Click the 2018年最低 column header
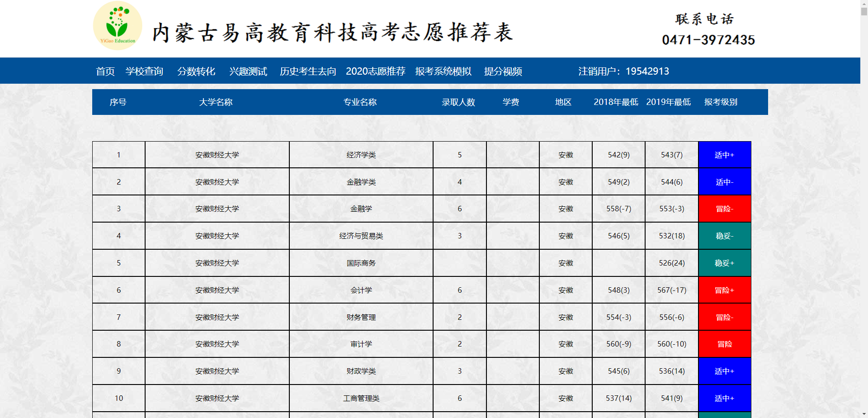The height and width of the screenshot is (418, 868). (616, 102)
